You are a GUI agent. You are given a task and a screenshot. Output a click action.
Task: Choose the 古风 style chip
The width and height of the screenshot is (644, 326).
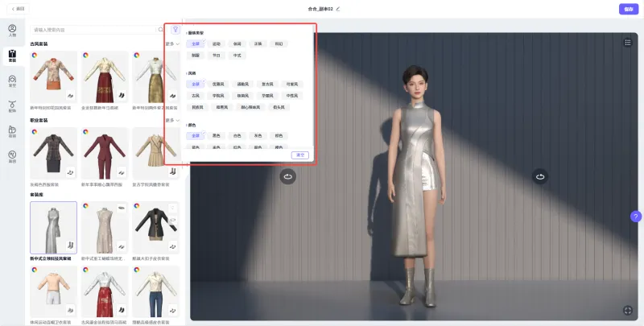tap(196, 96)
